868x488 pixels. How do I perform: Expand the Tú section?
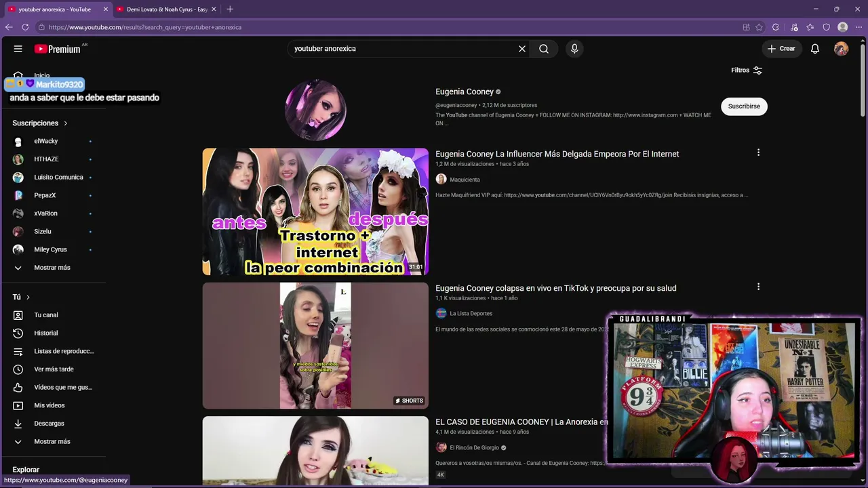[21, 297]
